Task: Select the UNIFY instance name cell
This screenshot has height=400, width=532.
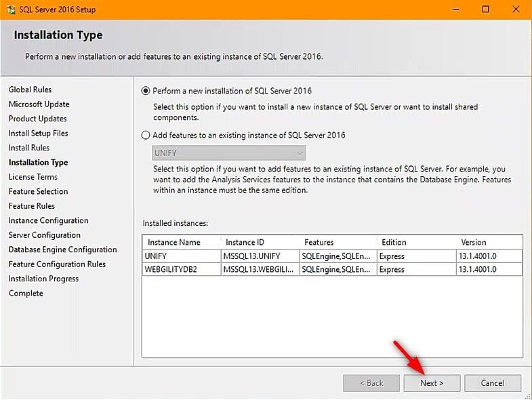Action: 182,256
